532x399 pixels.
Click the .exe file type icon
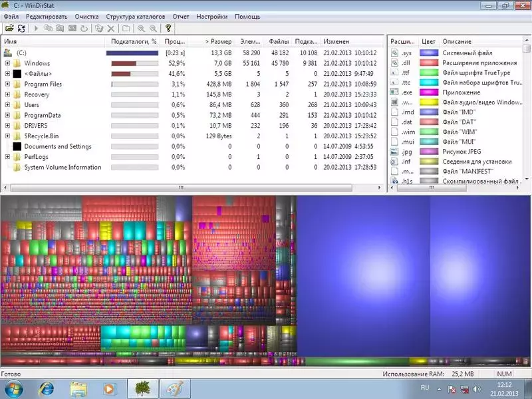394,92
